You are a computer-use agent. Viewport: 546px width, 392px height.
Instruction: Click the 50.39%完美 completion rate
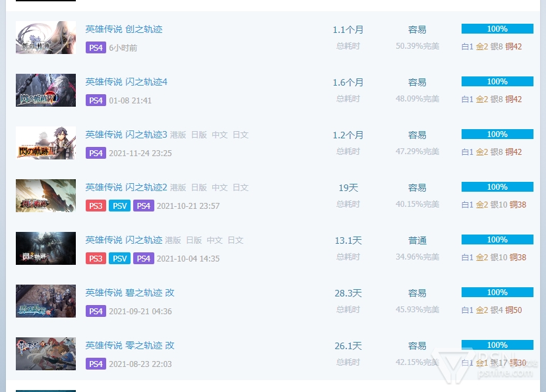[417, 46]
